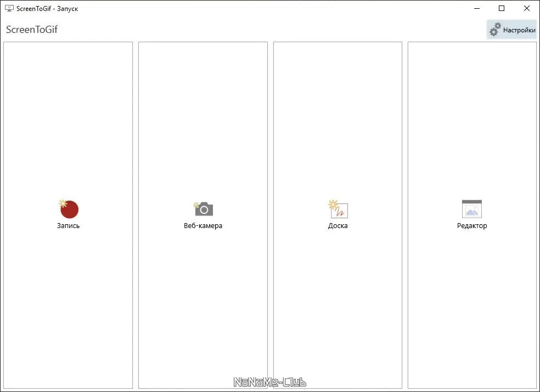
Task: Click the ScreenToGif app icon in title bar
Action: tap(9, 9)
